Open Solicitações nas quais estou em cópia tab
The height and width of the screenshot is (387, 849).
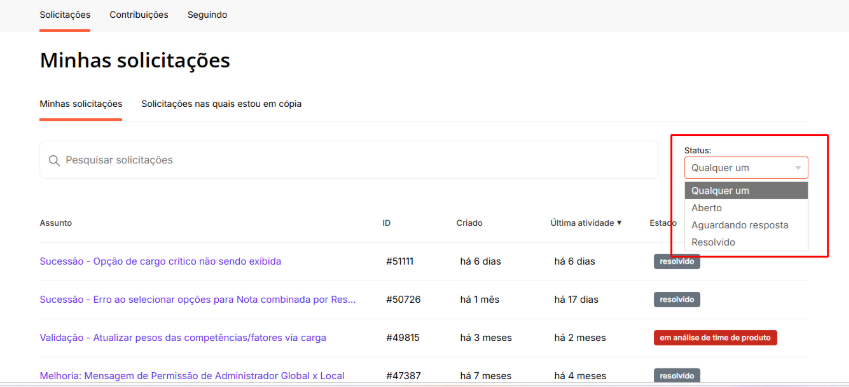coord(221,104)
